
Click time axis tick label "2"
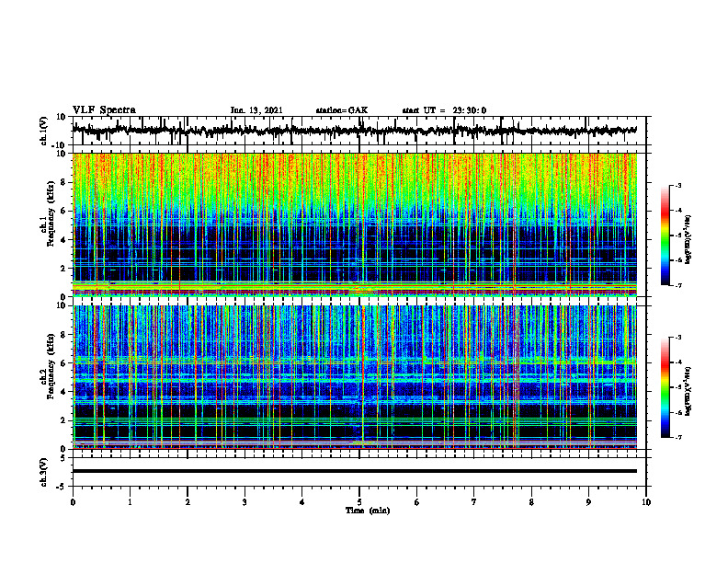(188, 502)
